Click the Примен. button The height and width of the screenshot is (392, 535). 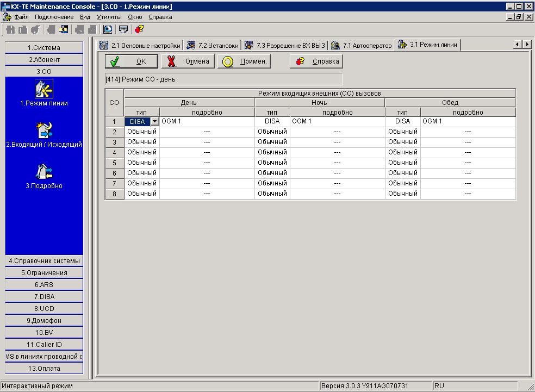244,61
